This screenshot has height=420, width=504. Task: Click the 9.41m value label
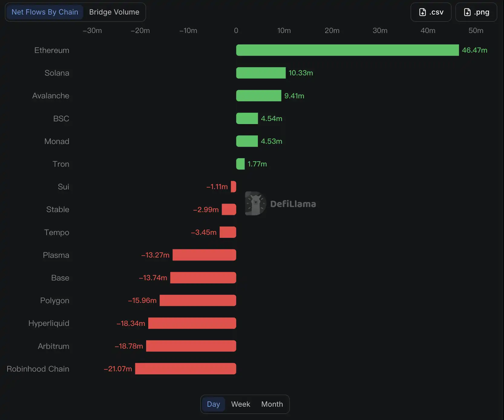coord(294,96)
